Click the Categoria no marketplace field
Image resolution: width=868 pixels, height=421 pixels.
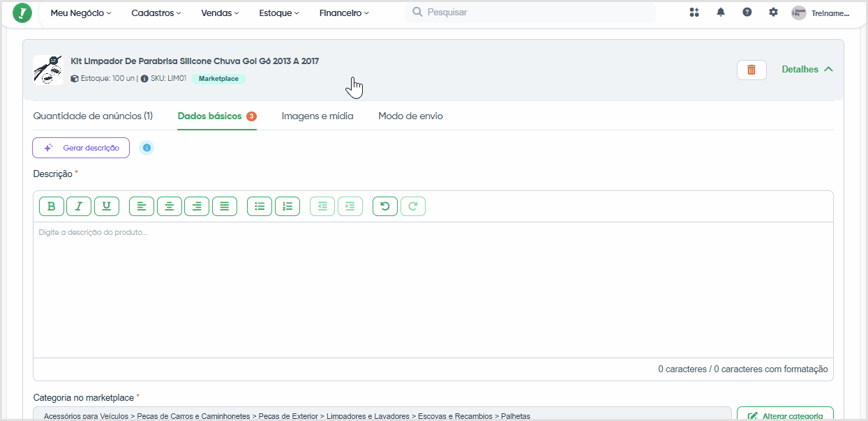tap(382, 415)
